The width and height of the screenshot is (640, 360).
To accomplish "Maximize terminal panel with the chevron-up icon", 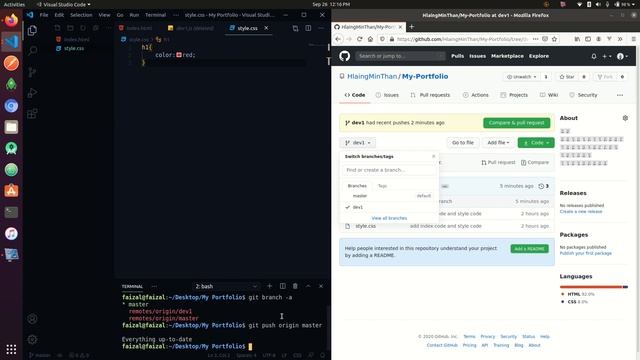I will tap(308, 286).
